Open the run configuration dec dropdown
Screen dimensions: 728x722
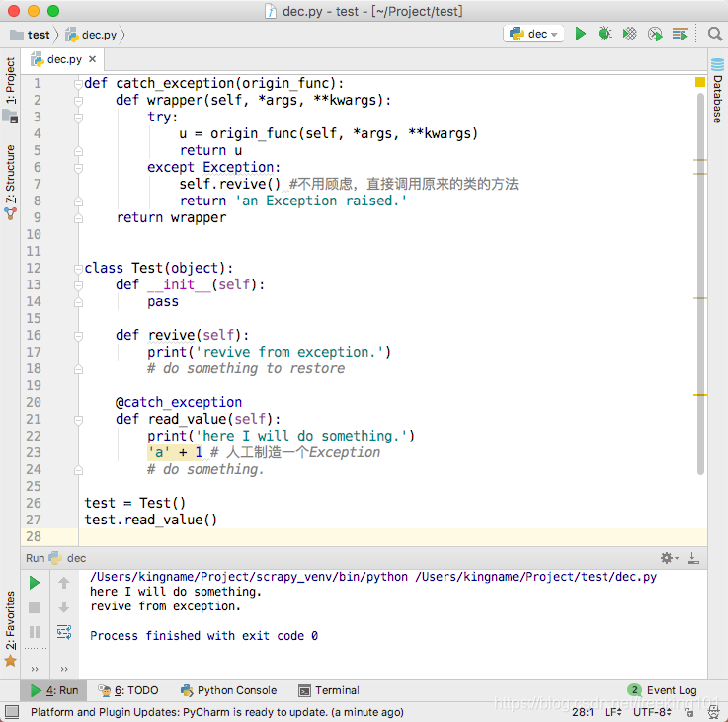pos(533,34)
